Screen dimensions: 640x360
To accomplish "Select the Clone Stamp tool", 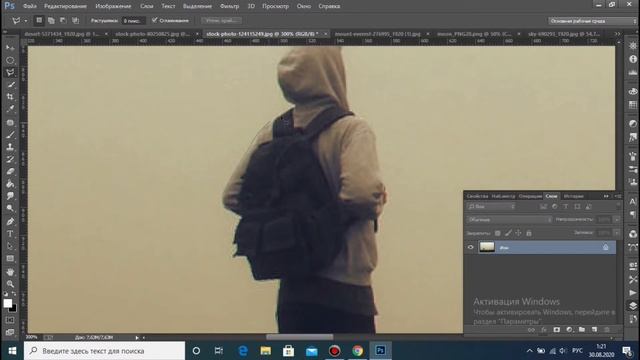I will click(10, 147).
